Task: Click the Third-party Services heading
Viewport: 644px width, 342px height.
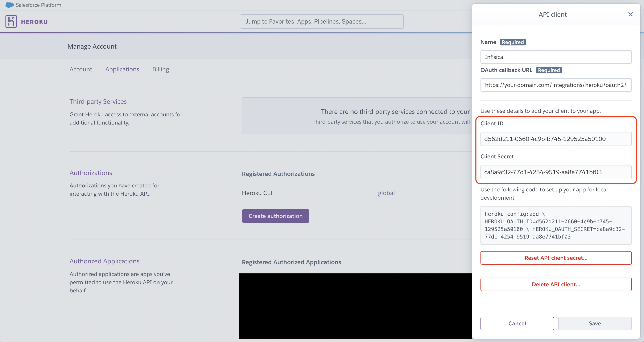Action: (x=98, y=101)
